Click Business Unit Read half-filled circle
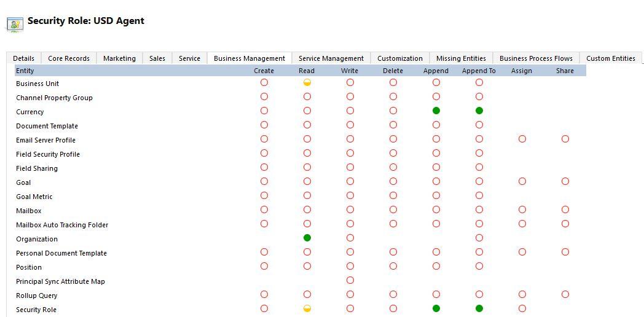The height and width of the screenshot is (317, 644). [x=307, y=82]
